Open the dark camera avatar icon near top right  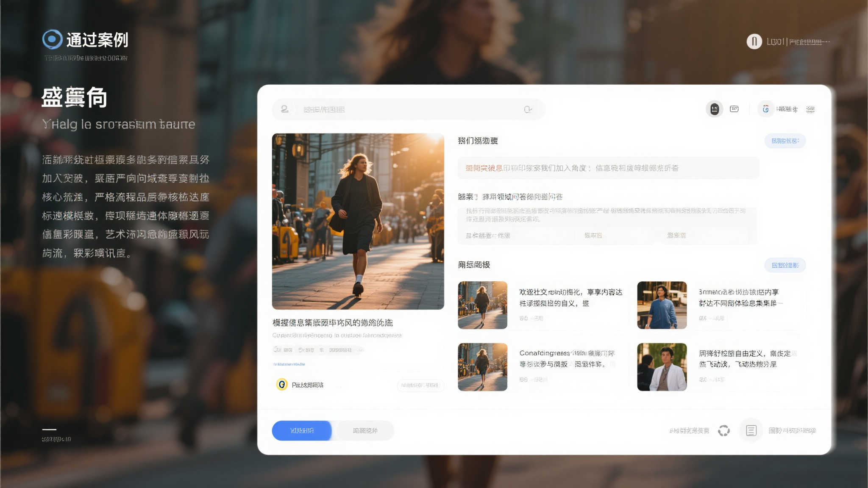(x=714, y=109)
